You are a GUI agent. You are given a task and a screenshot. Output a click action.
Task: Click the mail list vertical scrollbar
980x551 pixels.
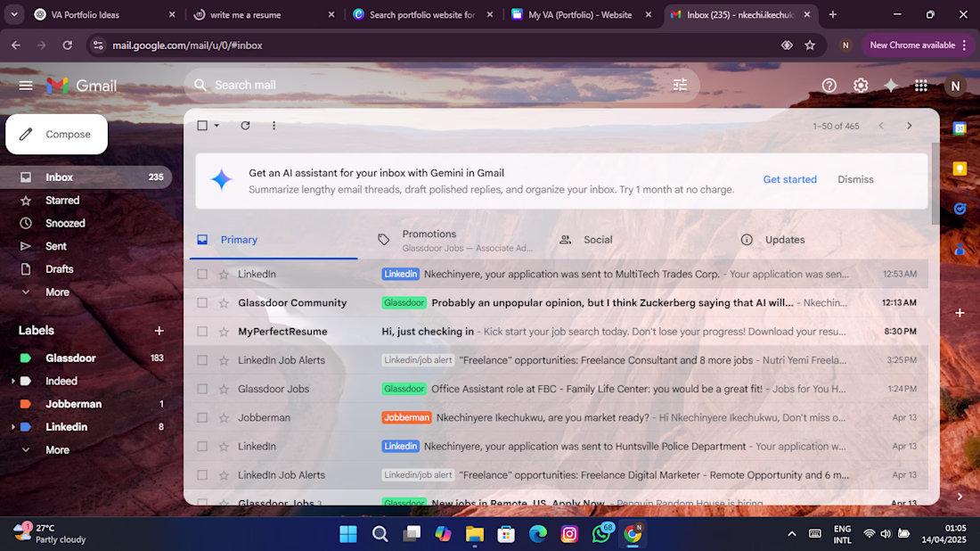[x=935, y=184]
